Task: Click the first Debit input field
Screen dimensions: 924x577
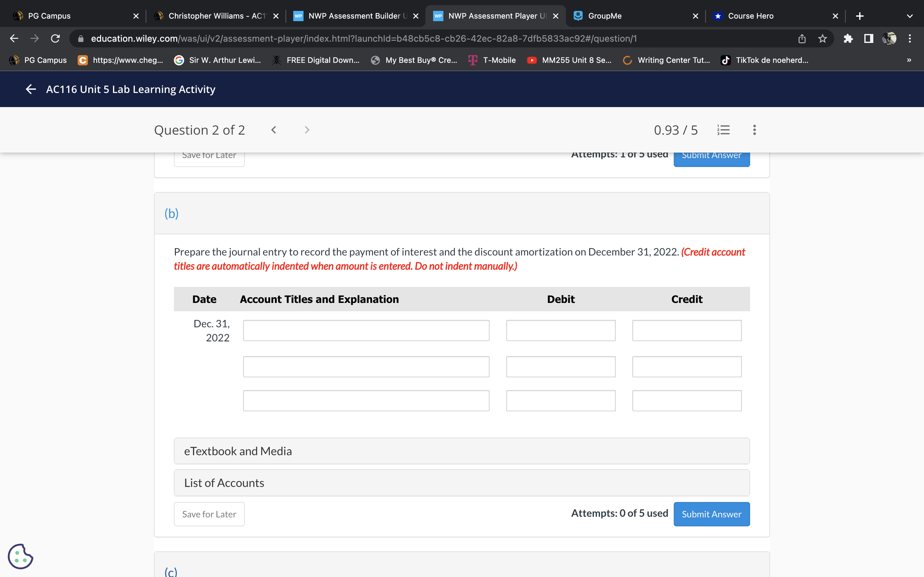Action: (x=560, y=330)
